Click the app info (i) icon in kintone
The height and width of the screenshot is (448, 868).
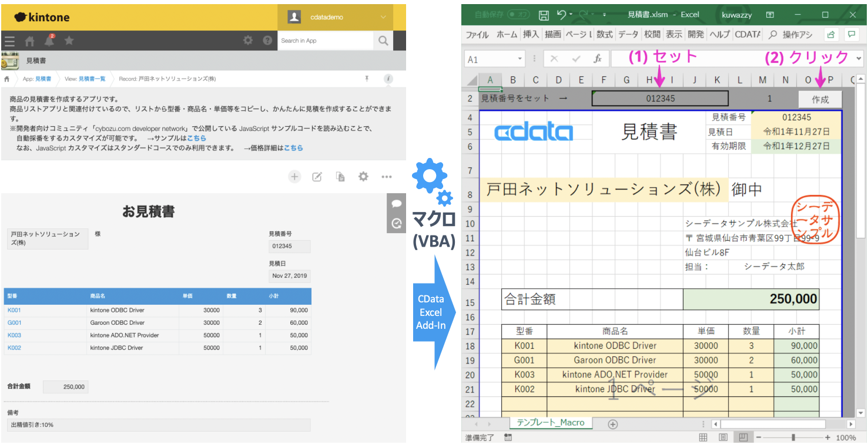coord(388,79)
